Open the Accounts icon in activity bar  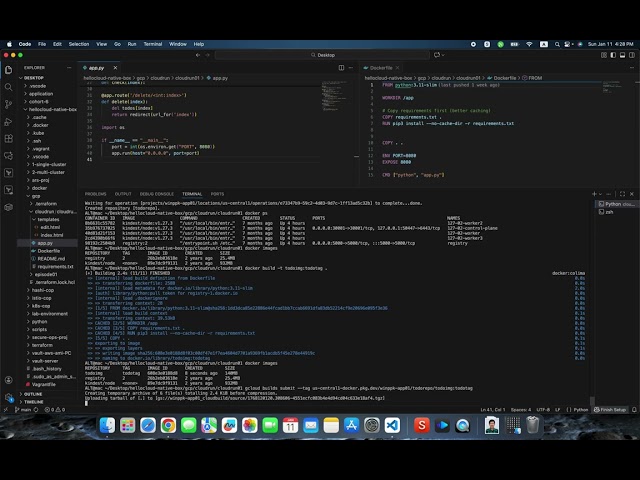[9, 380]
